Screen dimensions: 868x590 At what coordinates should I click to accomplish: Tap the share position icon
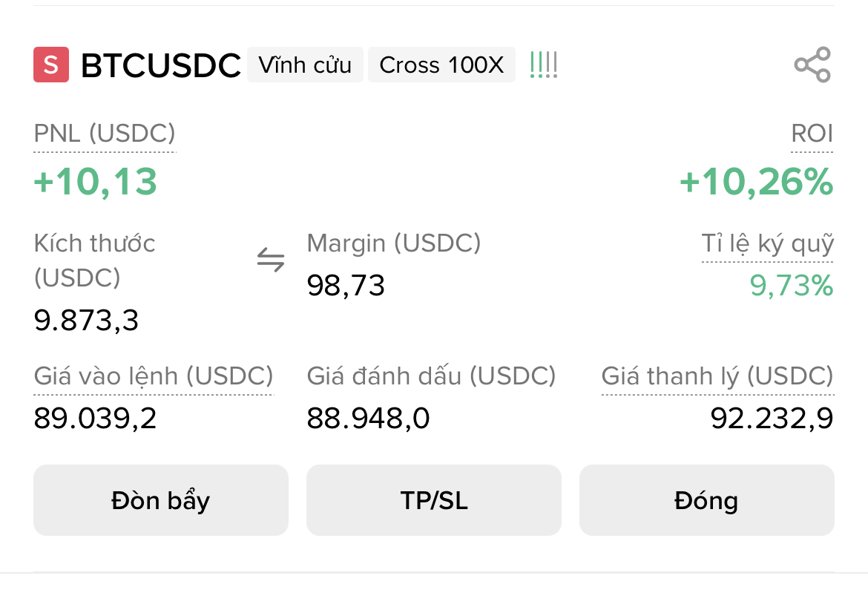pos(812,65)
